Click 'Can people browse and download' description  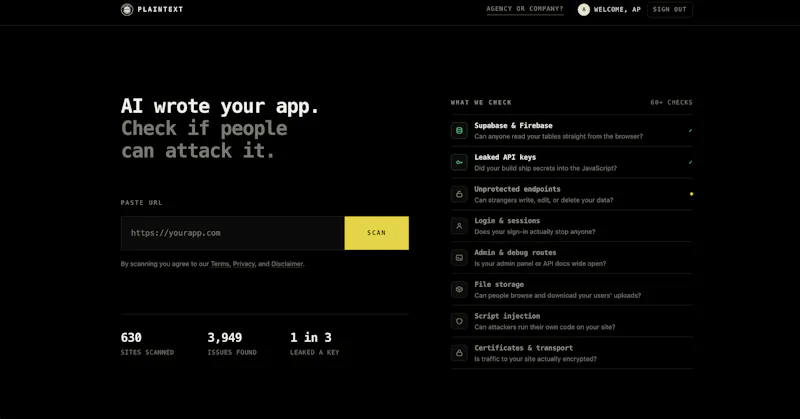[x=558, y=295]
